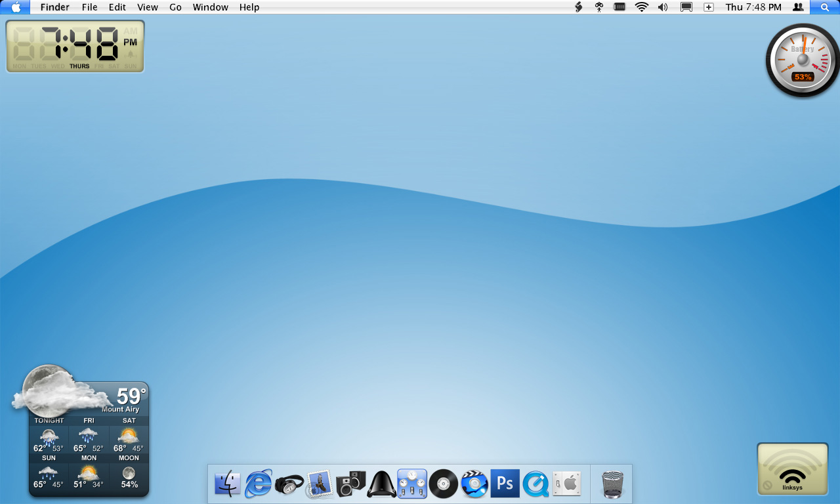Open the Window menu
Image resolution: width=840 pixels, height=504 pixels.
click(211, 7)
